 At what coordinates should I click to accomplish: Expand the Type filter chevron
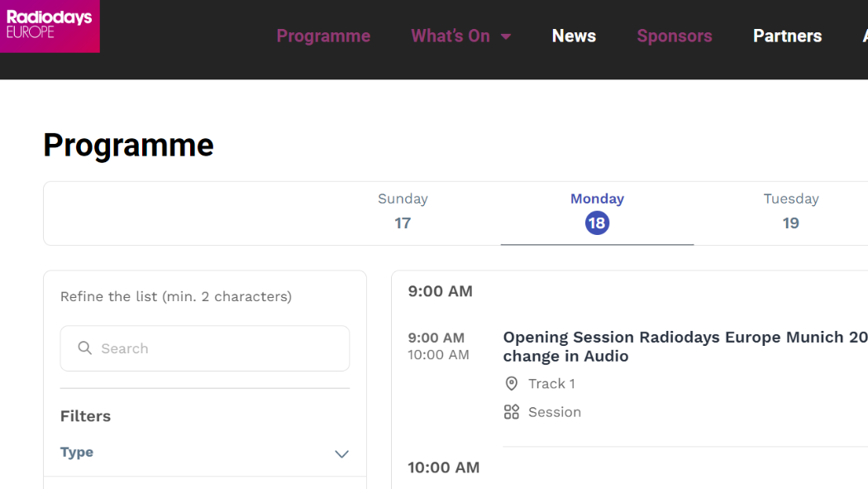tap(341, 453)
